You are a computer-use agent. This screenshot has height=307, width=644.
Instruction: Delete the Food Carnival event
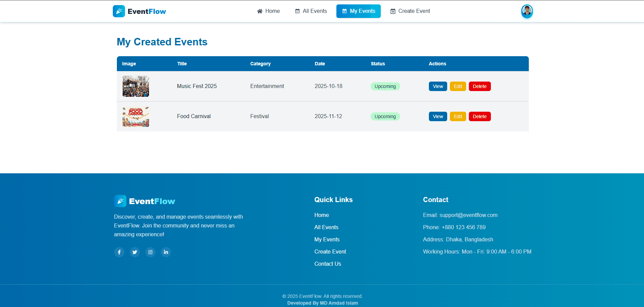click(x=480, y=116)
